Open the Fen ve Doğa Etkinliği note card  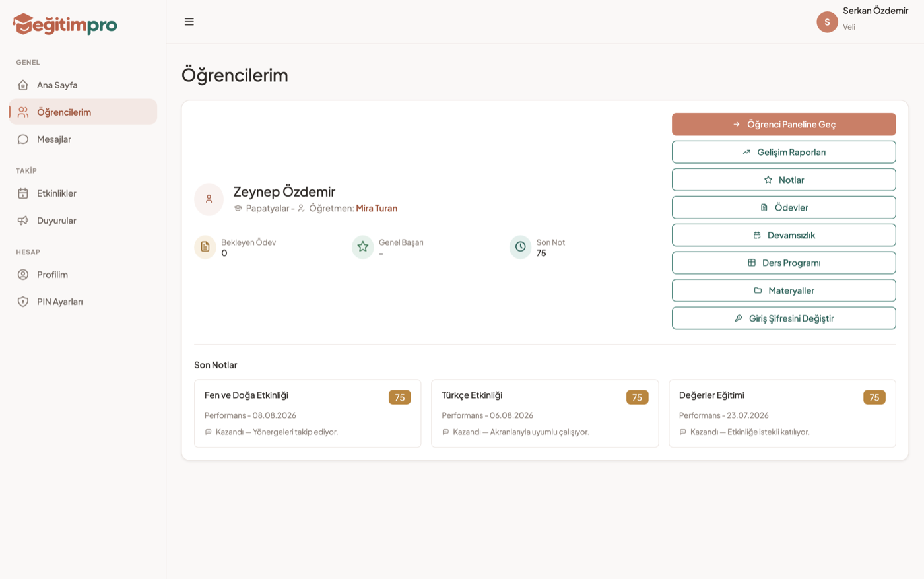click(308, 413)
